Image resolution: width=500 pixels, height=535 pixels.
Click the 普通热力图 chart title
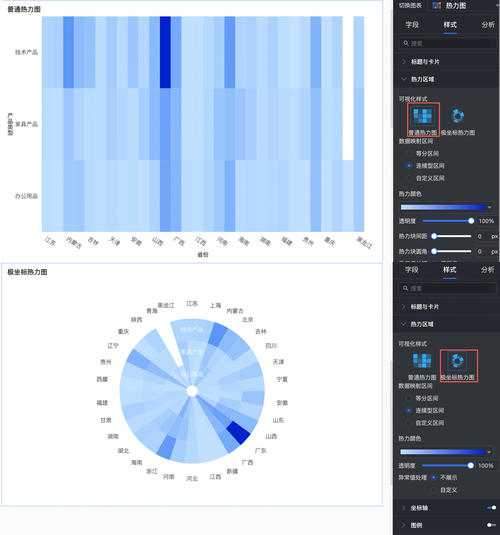click(x=24, y=9)
